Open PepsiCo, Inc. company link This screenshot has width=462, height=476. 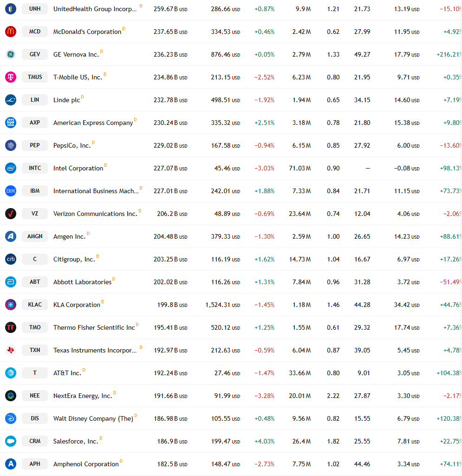click(72, 146)
